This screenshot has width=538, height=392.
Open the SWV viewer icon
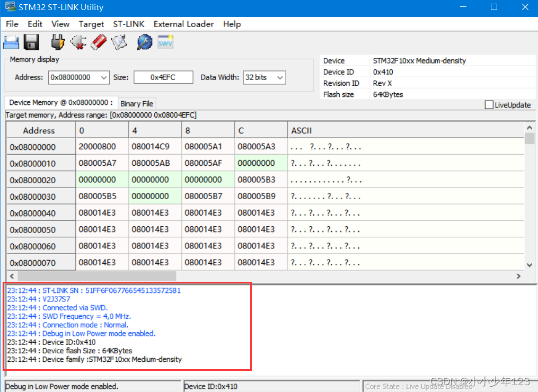(x=165, y=42)
